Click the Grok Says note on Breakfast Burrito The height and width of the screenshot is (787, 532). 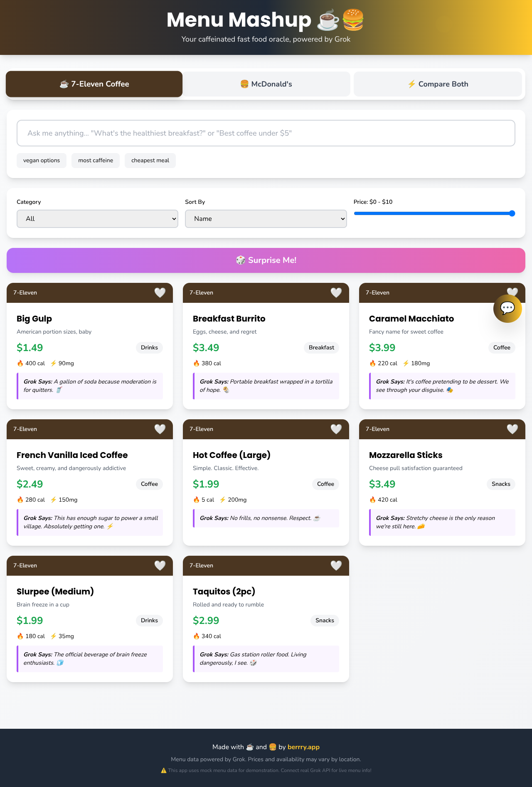pyautogui.click(x=266, y=386)
